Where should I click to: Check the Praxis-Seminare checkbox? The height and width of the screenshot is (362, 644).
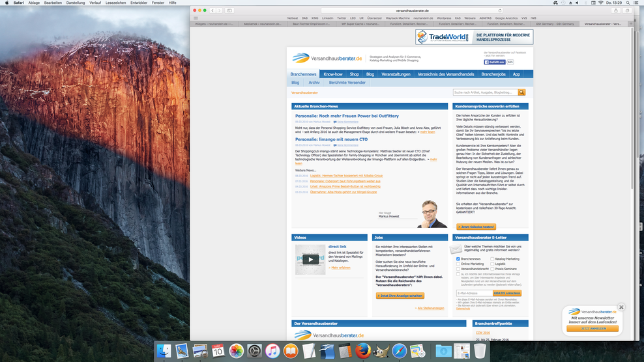(492, 269)
